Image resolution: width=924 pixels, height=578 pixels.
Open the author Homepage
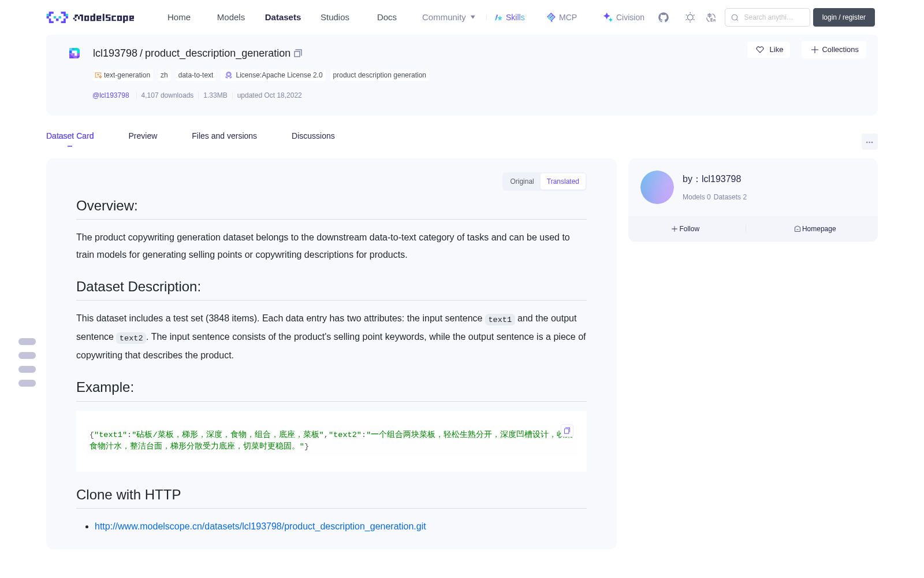815,229
